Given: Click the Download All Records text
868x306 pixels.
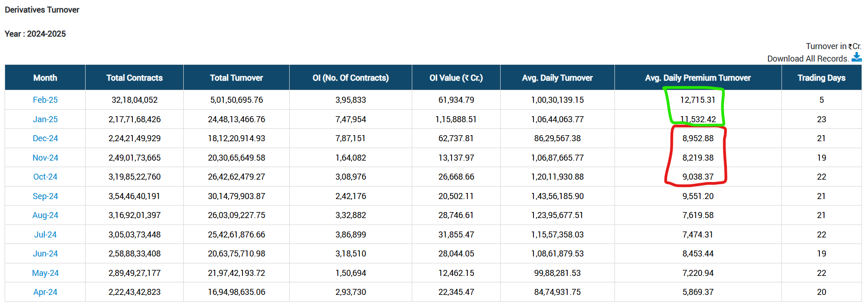Looking at the screenshot, I should click(x=807, y=59).
